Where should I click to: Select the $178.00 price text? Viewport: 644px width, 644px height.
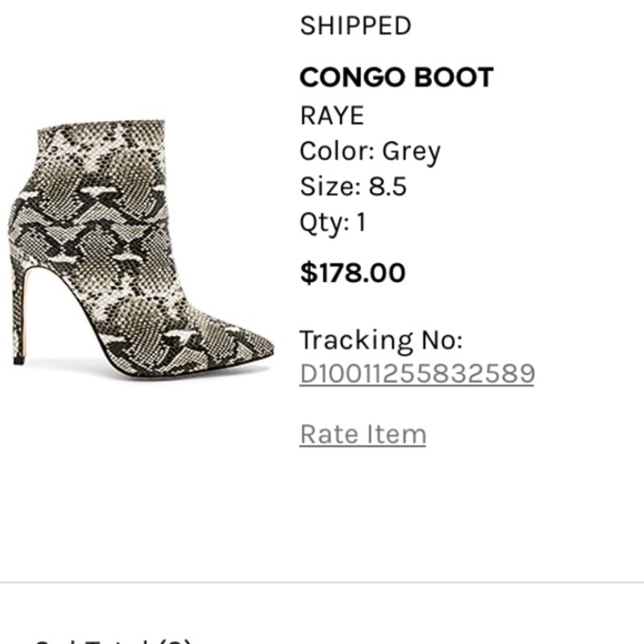coord(352,273)
